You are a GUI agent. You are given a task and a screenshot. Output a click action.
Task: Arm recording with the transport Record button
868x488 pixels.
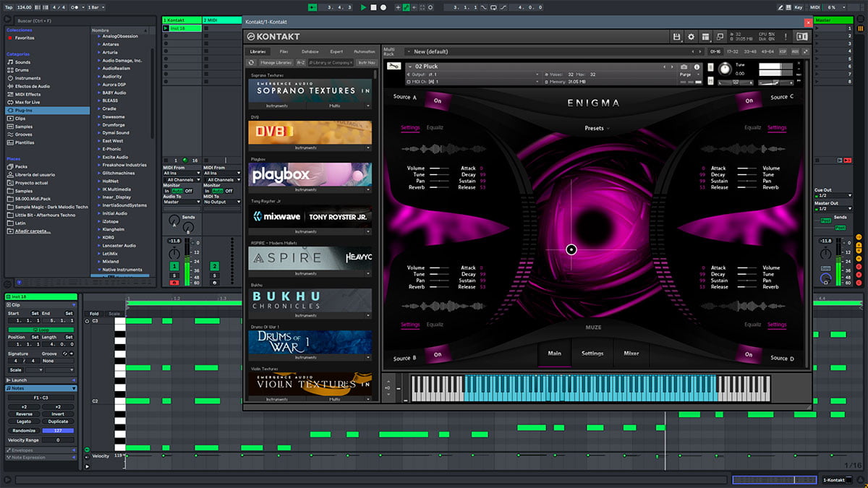(383, 7)
